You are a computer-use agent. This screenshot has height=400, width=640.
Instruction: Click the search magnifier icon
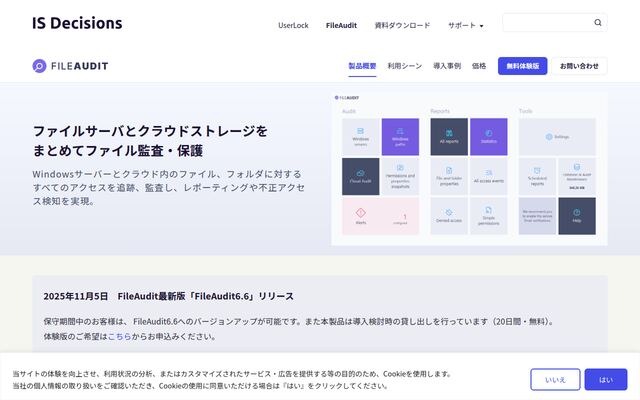tap(598, 22)
